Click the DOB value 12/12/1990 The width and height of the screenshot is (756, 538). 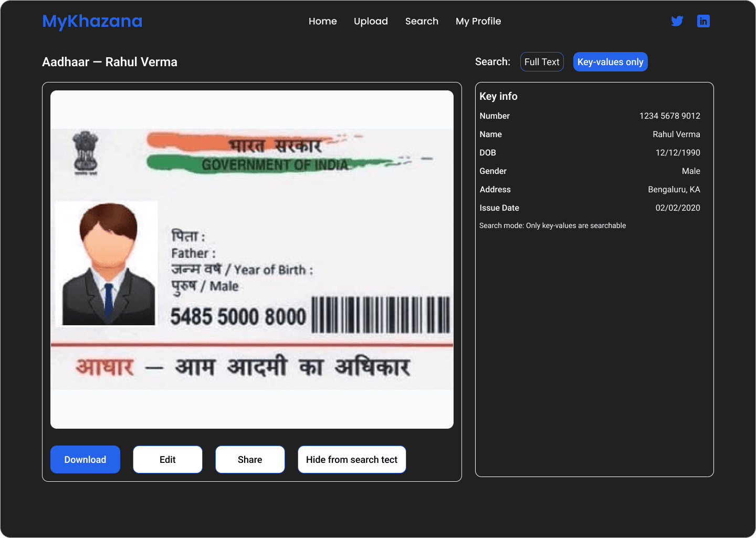click(678, 152)
